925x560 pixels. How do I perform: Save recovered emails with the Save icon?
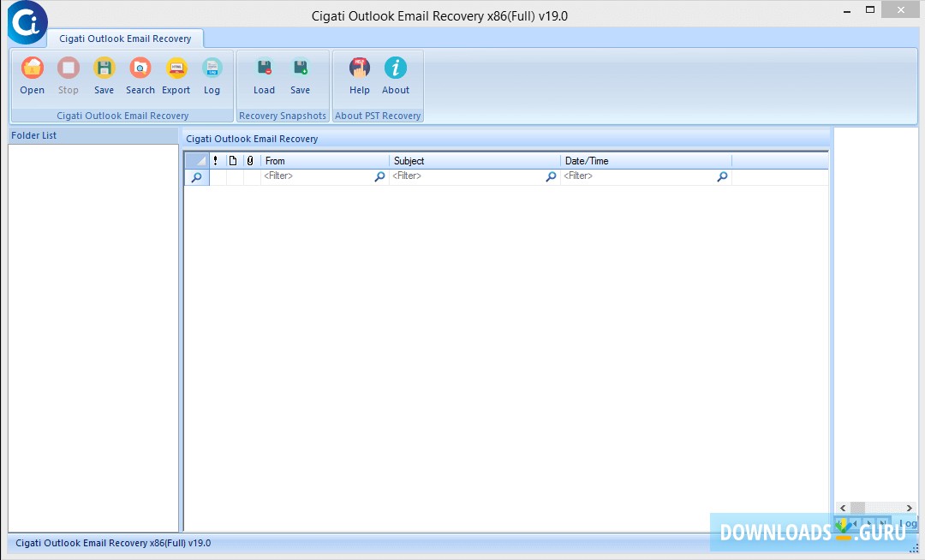coord(104,75)
